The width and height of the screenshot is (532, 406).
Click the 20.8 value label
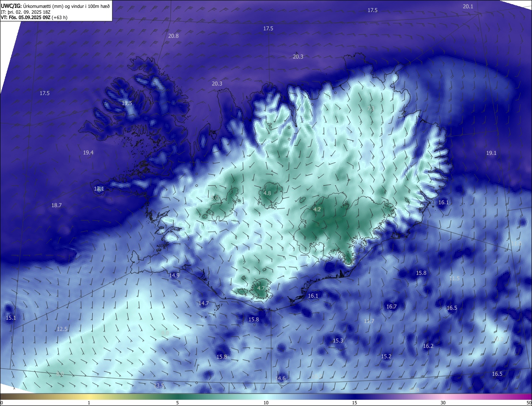173,36
